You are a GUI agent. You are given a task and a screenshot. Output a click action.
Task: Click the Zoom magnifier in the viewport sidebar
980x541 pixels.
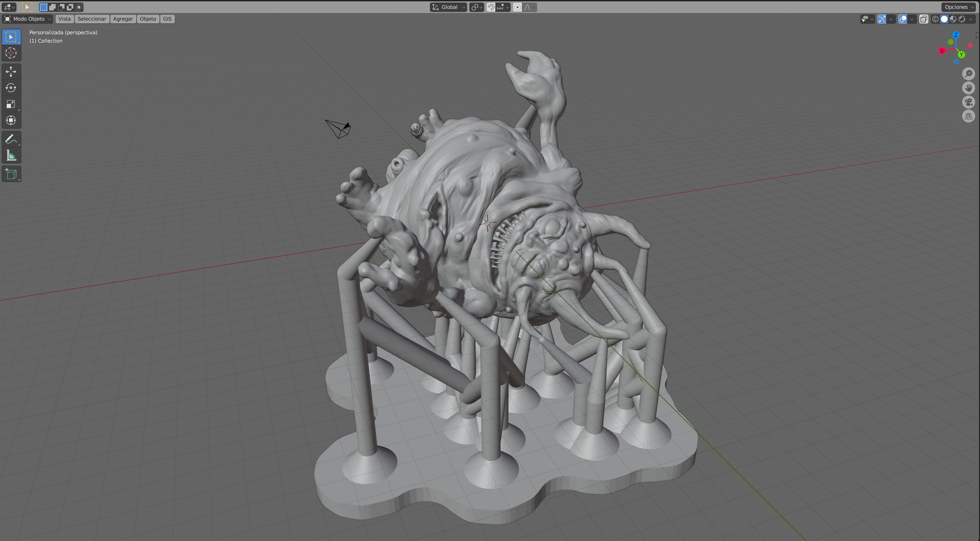click(x=969, y=74)
